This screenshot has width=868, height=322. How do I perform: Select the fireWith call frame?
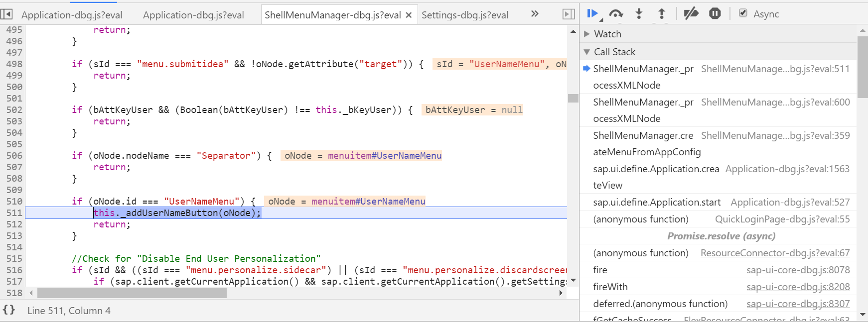tap(718, 287)
